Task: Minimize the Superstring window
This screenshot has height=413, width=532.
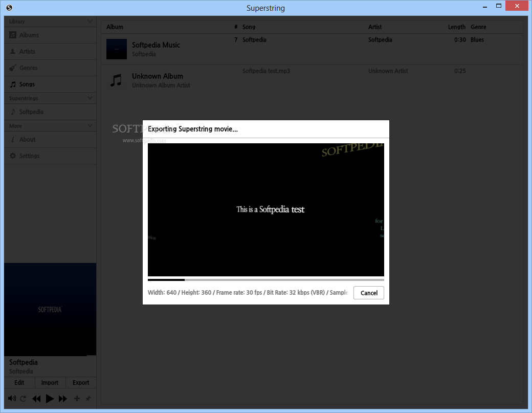Action: point(485,7)
